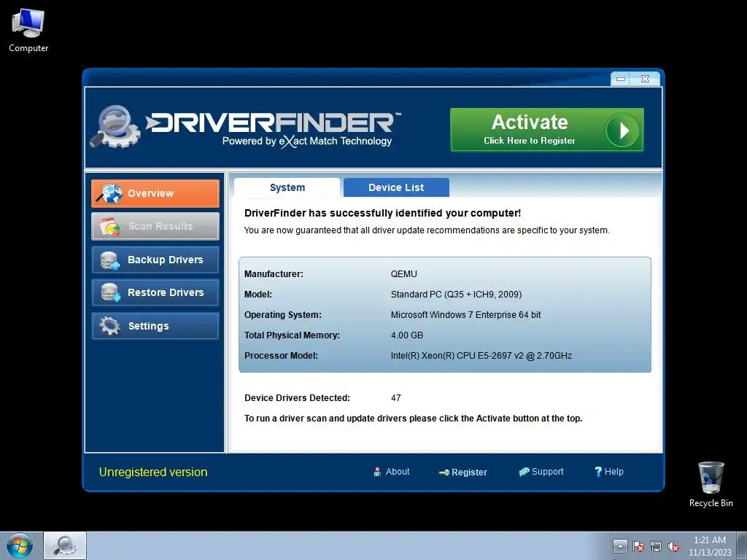
Task: Click the Show desktop button
Action: [742, 546]
